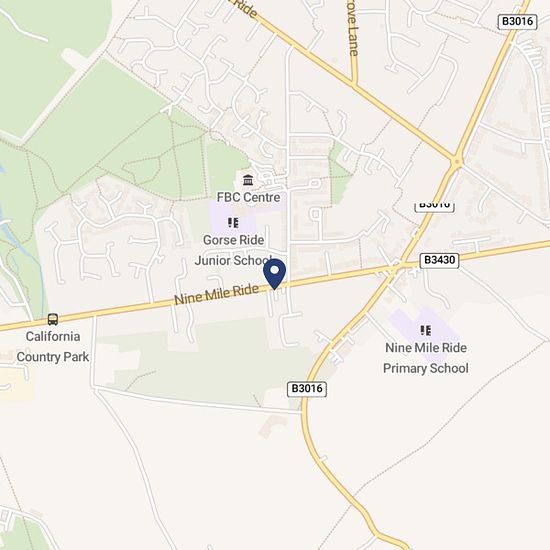Click the dark blue location pin marker

coord(275,274)
